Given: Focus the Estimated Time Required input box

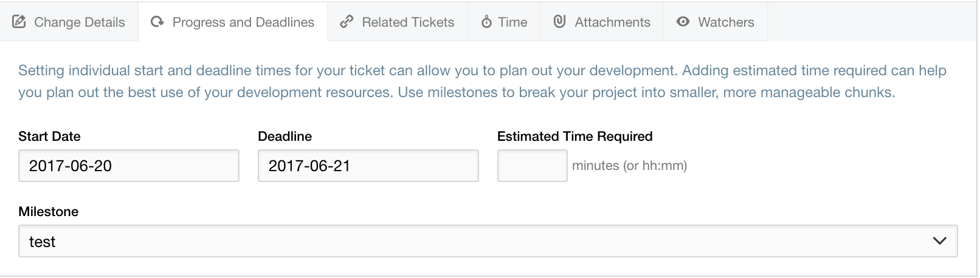Looking at the screenshot, I should 533,166.
